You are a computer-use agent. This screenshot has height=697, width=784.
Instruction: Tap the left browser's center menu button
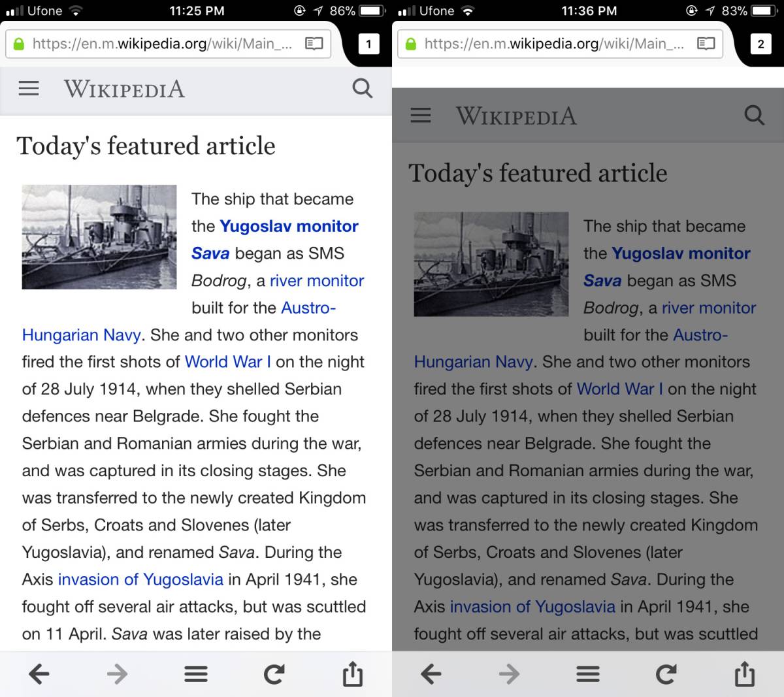pyautogui.click(x=196, y=673)
